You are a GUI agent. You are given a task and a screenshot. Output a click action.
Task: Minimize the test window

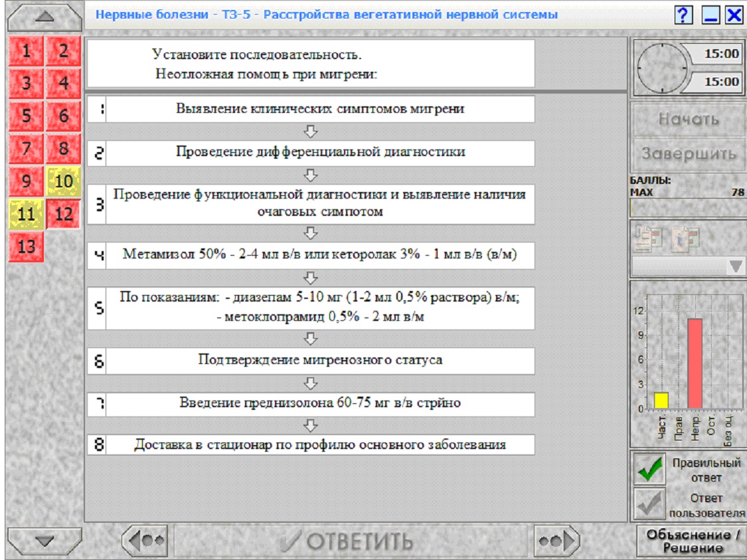[710, 15]
